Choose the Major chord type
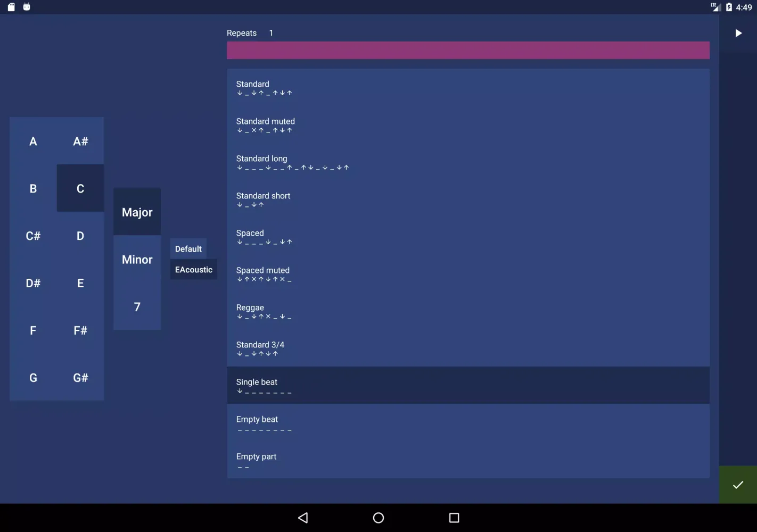 click(137, 212)
